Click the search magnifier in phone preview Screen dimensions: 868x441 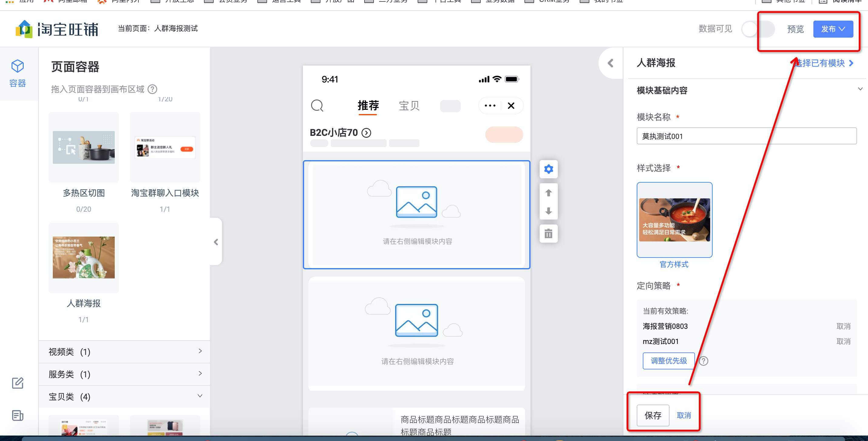tap(317, 105)
